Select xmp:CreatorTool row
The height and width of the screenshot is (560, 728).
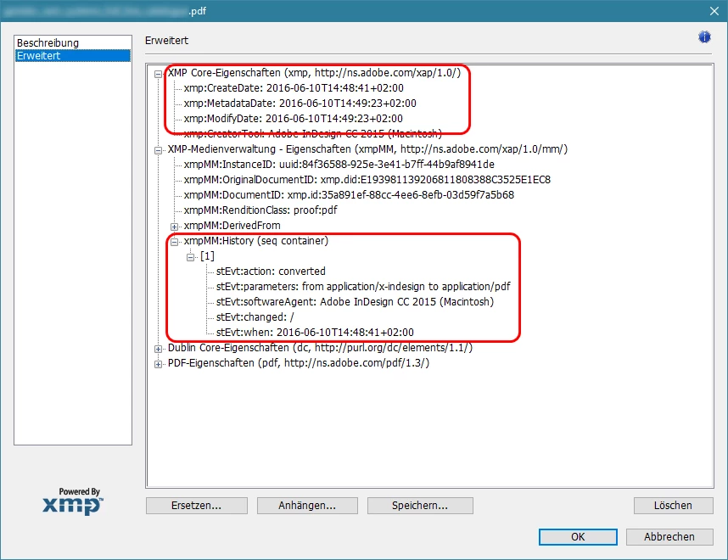[x=312, y=134]
